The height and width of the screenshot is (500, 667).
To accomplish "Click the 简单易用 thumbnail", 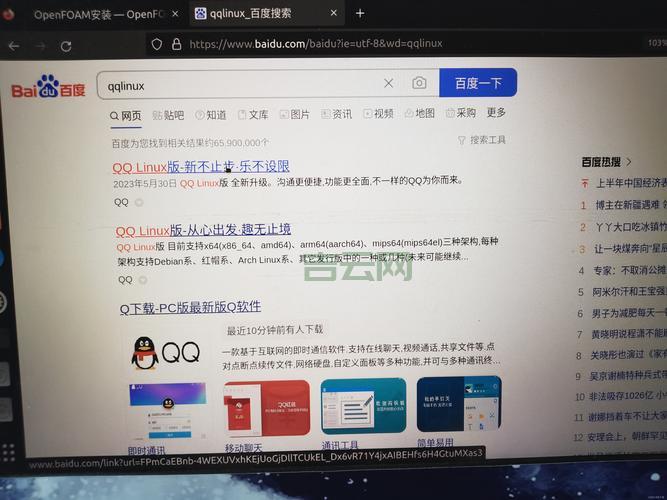I will (459, 404).
